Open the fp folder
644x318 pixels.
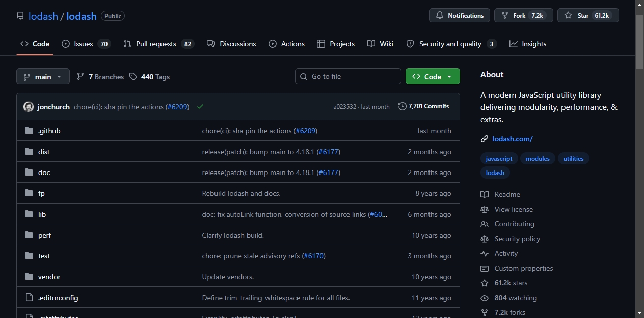point(41,193)
